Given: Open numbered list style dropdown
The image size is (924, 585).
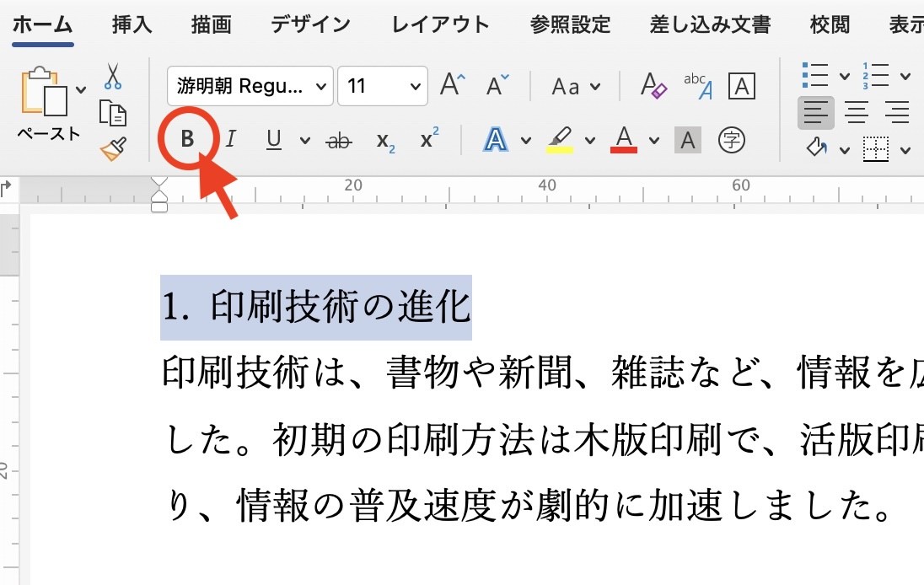Looking at the screenshot, I should (905, 76).
